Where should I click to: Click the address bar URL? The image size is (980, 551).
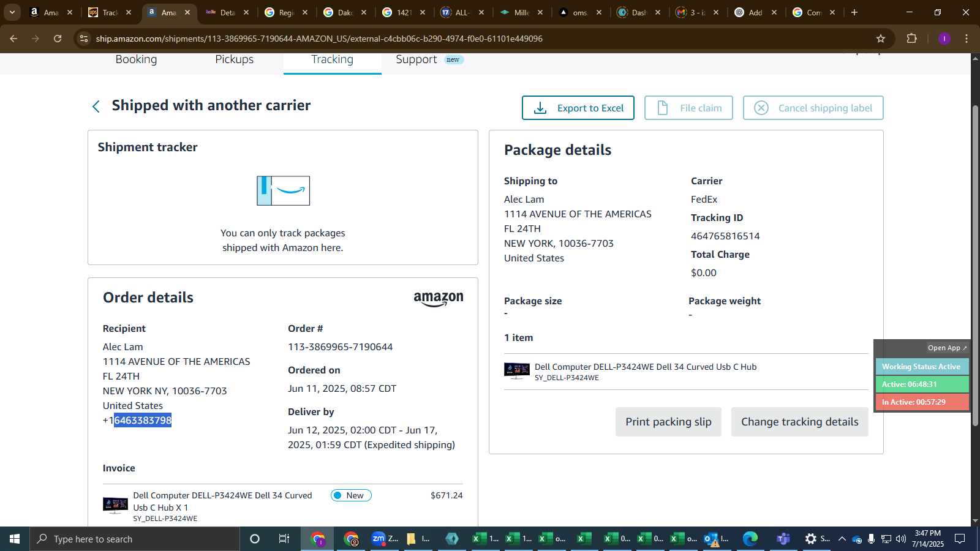click(x=319, y=39)
